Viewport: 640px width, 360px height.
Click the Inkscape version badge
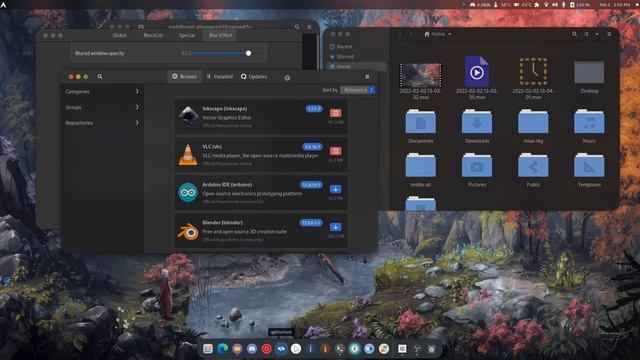pyautogui.click(x=314, y=109)
